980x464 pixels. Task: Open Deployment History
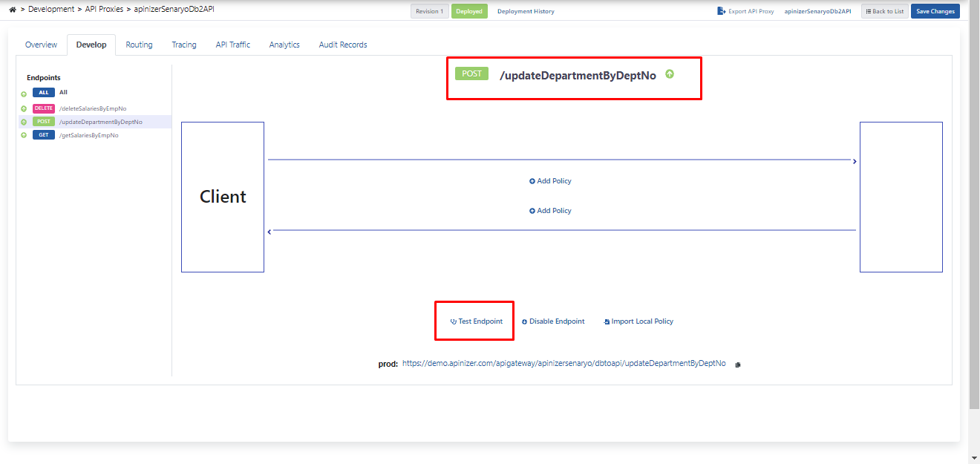click(x=526, y=11)
